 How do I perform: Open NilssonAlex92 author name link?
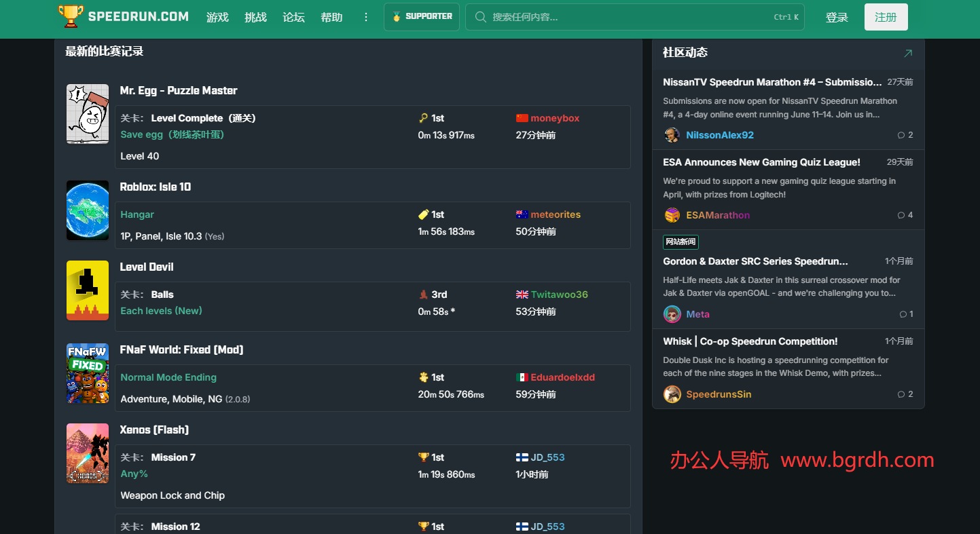pos(720,135)
